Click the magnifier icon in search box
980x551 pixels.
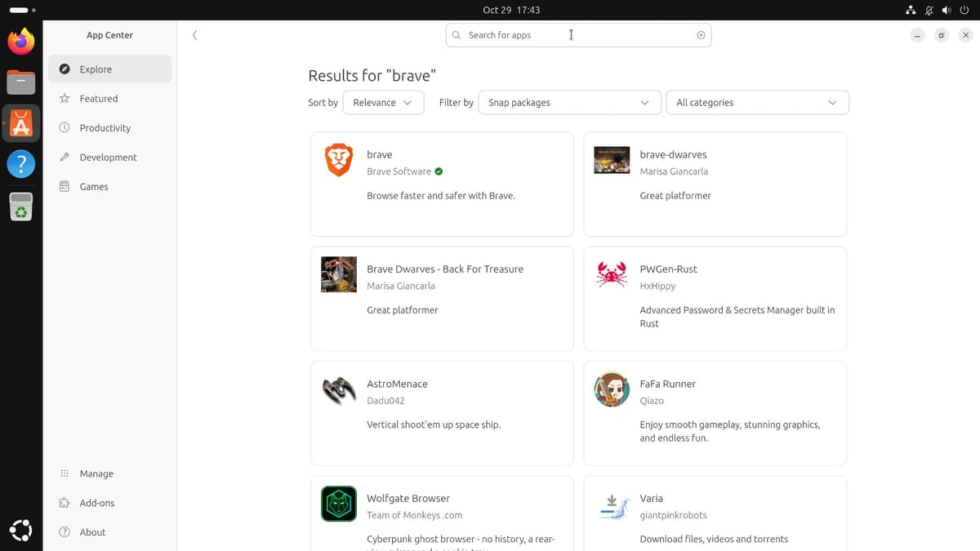457,35
